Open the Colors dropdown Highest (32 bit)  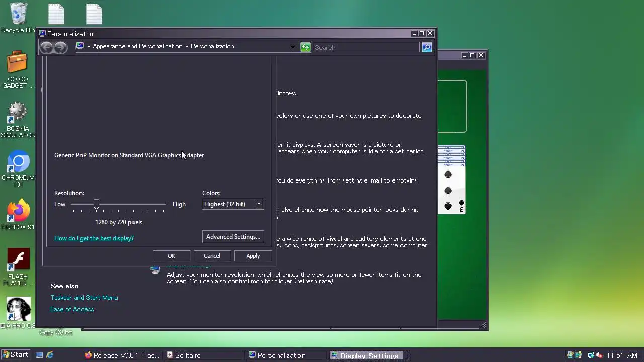click(x=233, y=204)
